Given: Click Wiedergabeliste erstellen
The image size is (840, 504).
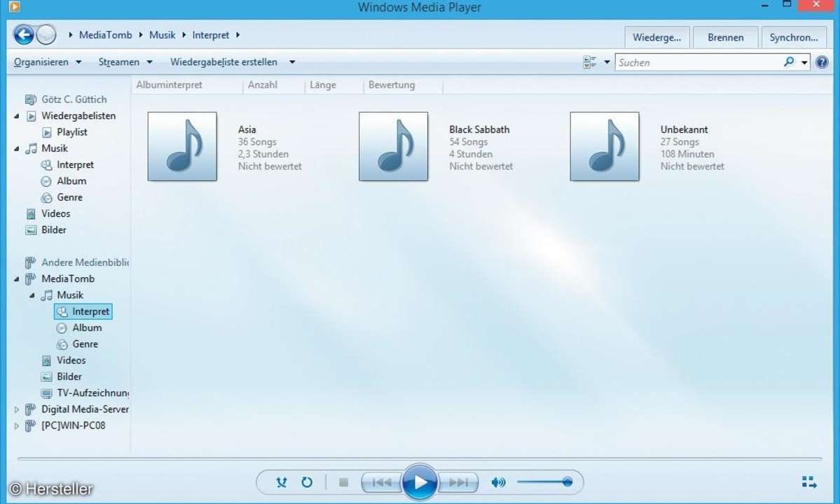Looking at the screenshot, I should coord(224,62).
